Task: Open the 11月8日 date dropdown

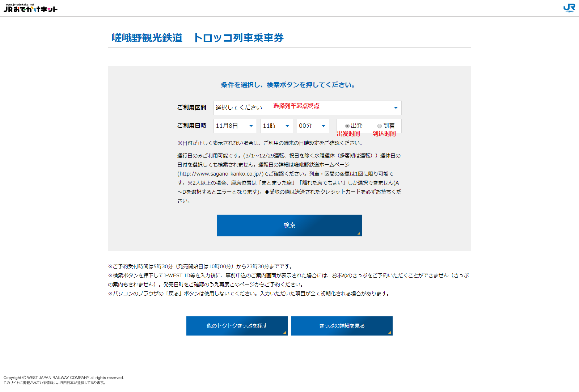Action: 232,126
